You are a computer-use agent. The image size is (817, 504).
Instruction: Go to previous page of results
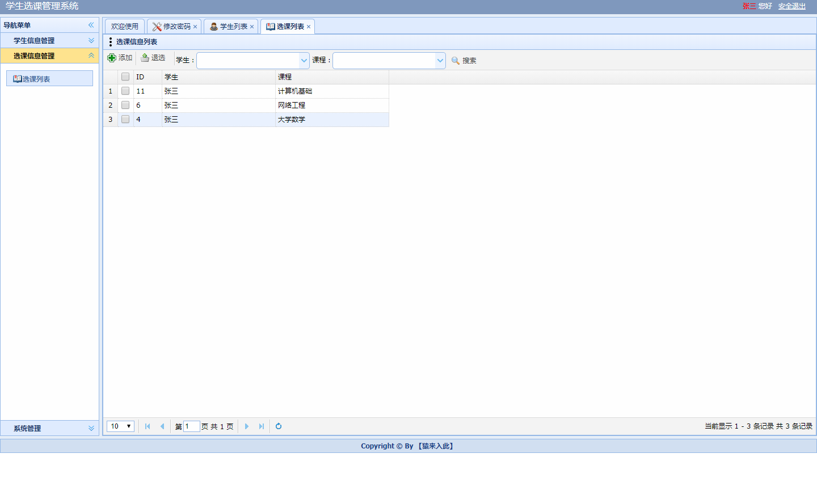(162, 426)
